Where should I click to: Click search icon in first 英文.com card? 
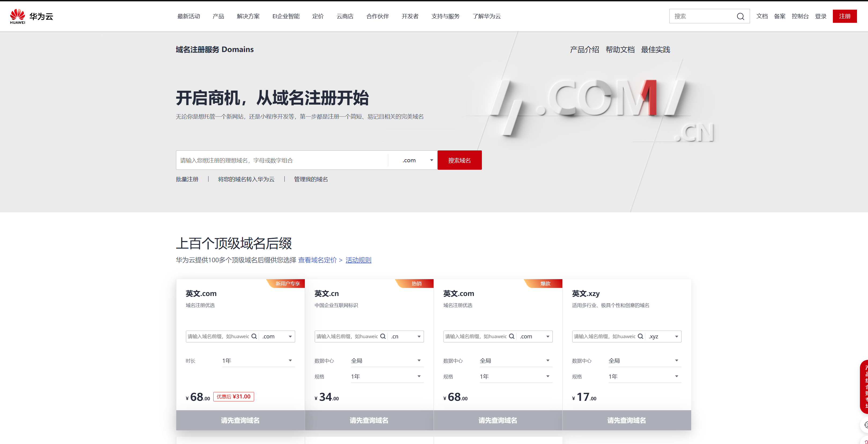[254, 336]
